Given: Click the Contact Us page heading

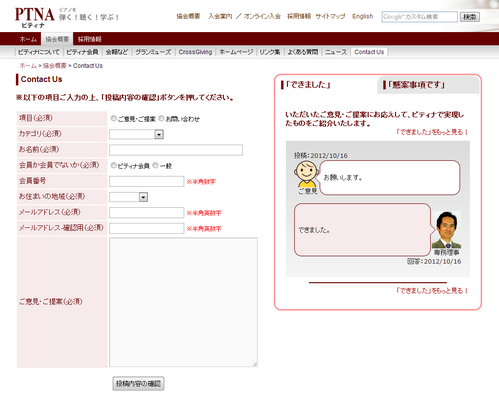Looking at the screenshot, I should click(41, 79).
